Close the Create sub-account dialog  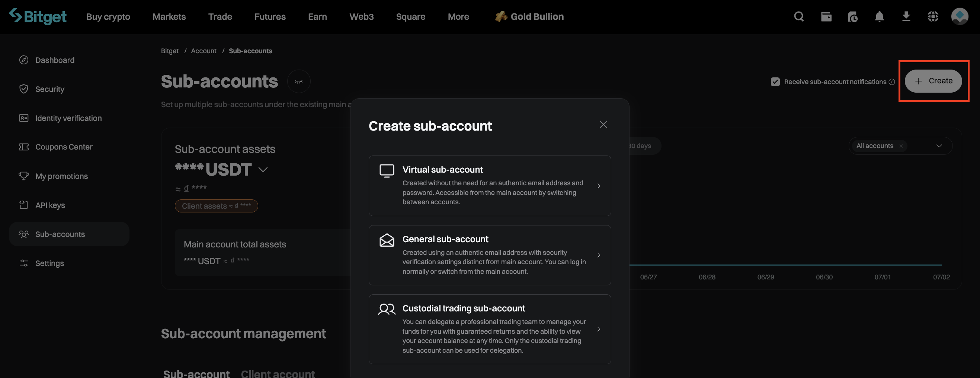[x=603, y=124]
